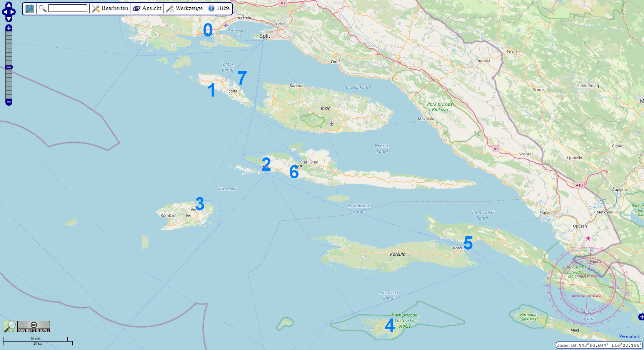Click the Creative Commons license badge
The width and height of the screenshot is (644, 350).
(34, 327)
